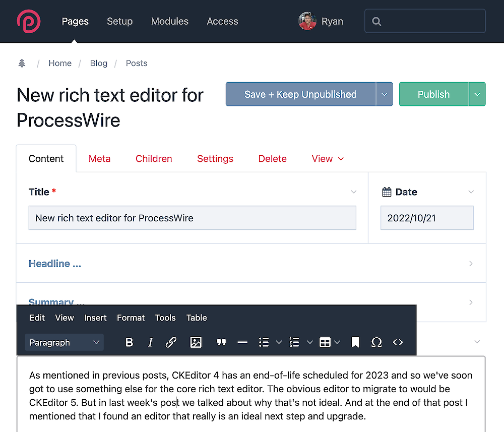Screen dimensions: 504x432
Task: Toggle italic formatting in editor toolbar
Action: click(x=150, y=342)
